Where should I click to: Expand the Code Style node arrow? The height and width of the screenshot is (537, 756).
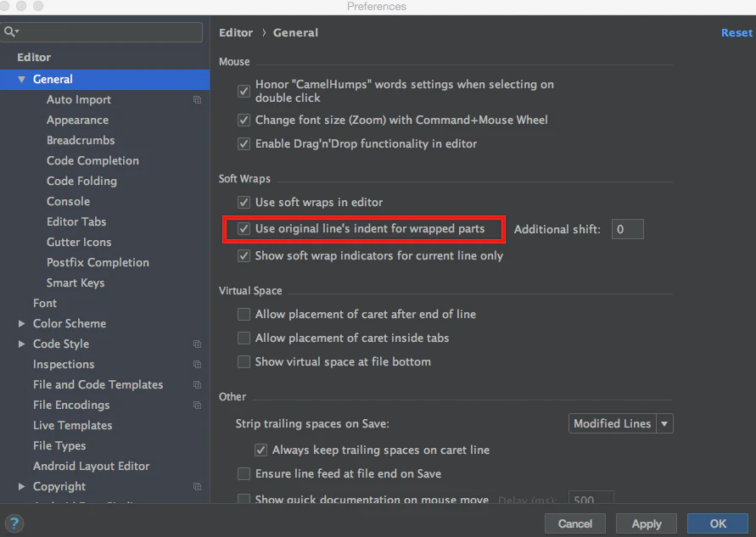point(22,344)
